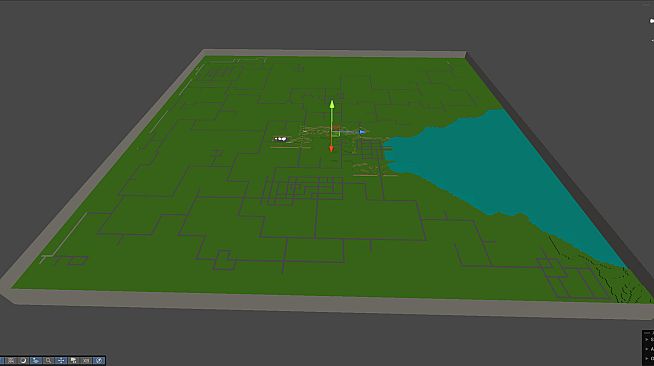Select the white object on the green terrain
Viewport: 654px width, 366px height.
click(281, 139)
